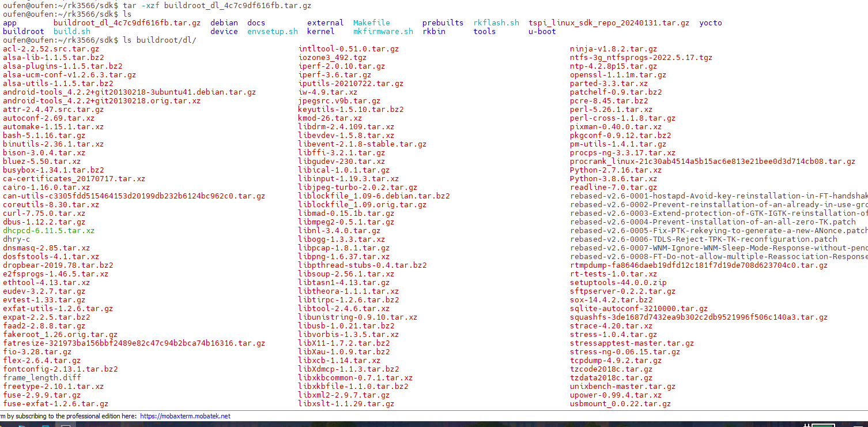Select the 'build.sh' script name
Screen dimensions: 868x427
click(72, 32)
